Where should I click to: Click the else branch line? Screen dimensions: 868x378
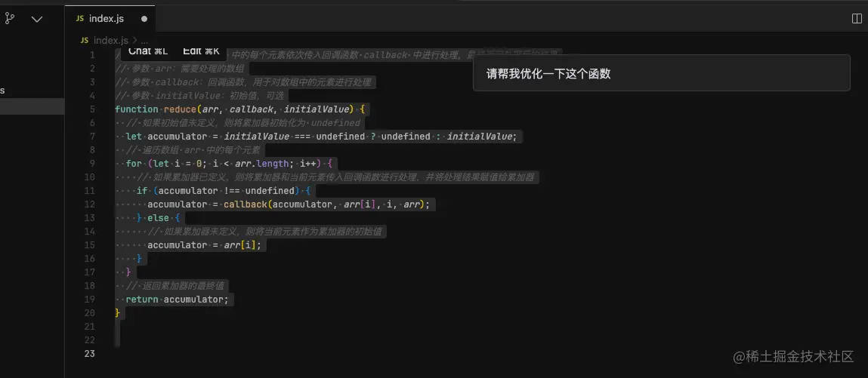(x=159, y=218)
